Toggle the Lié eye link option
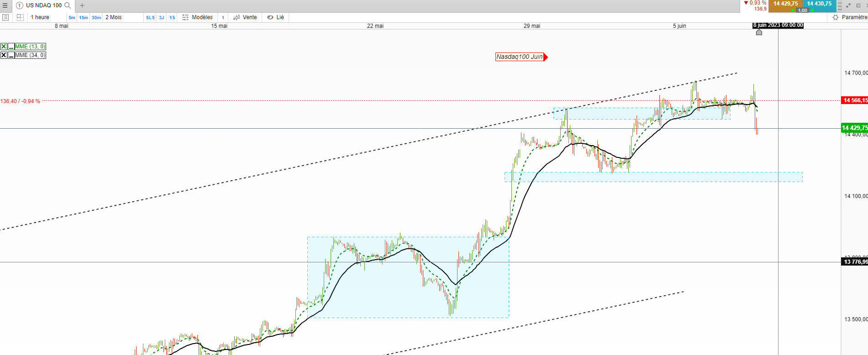This screenshot has width=868, height=355. pyautogui.click(x=270, y=17)
